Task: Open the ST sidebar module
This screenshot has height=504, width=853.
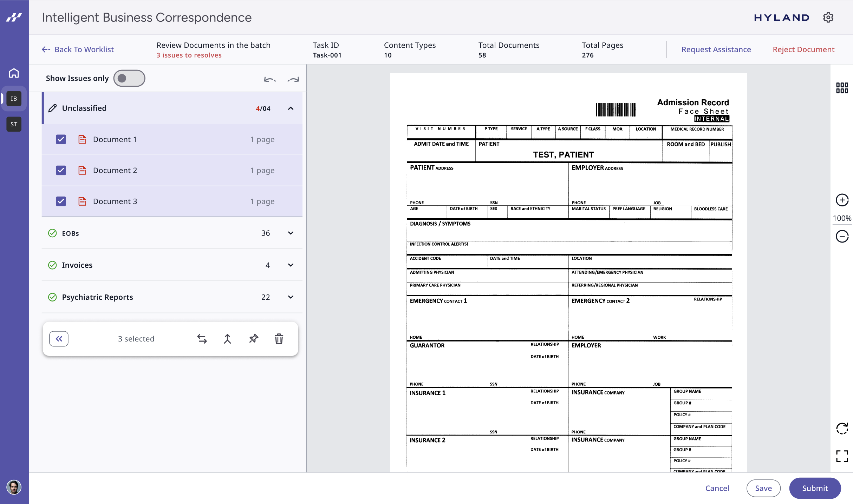Action: tap(14, 124)
